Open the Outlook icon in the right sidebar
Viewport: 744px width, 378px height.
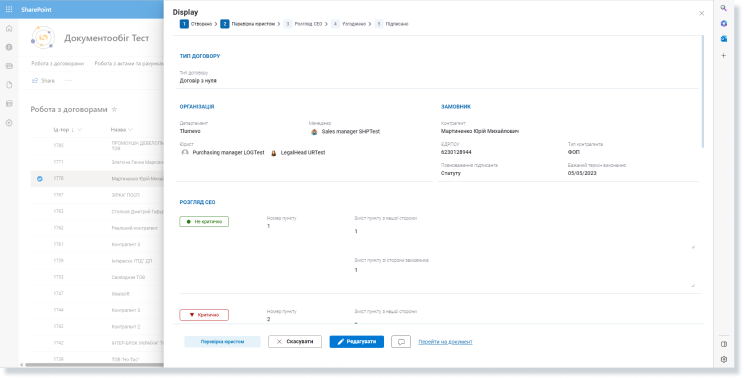pyautogui.click(x=724, y=38)
